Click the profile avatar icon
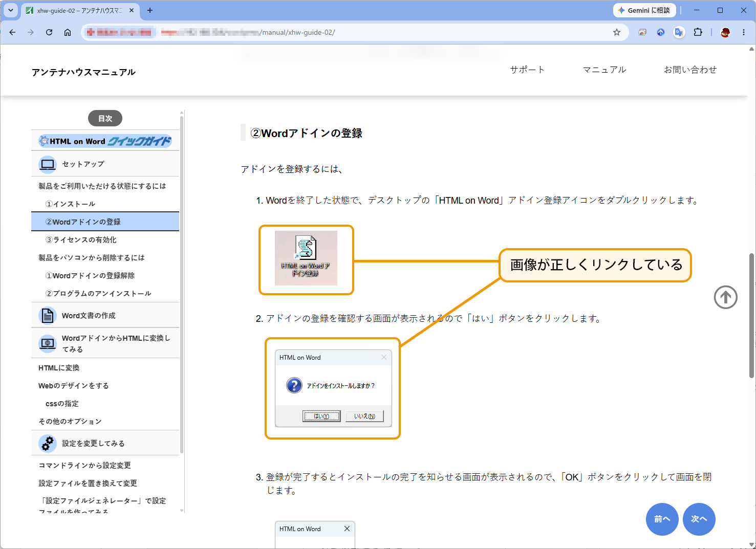Image resolution: width=756 pixels, height=549 pixels. coord(725,32)
